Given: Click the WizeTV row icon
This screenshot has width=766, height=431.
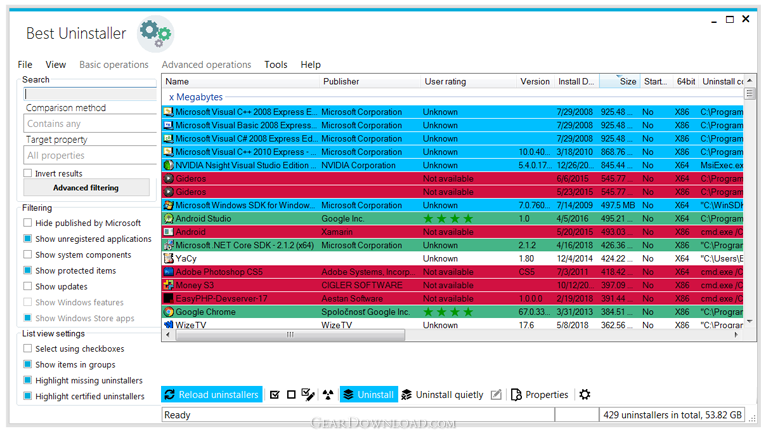Looking at the screenshot, I should (169, 324).
